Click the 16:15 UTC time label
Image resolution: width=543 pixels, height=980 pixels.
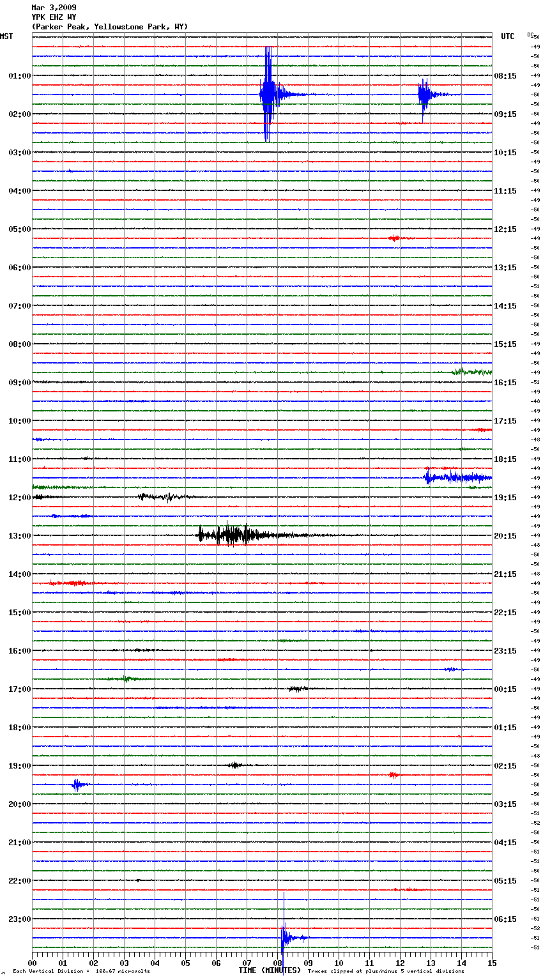505,383
